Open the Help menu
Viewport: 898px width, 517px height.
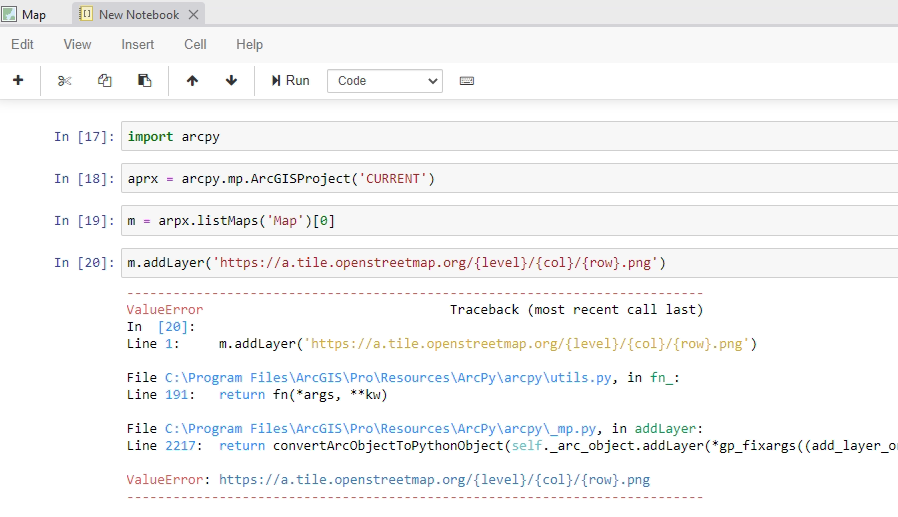point(249,44)
